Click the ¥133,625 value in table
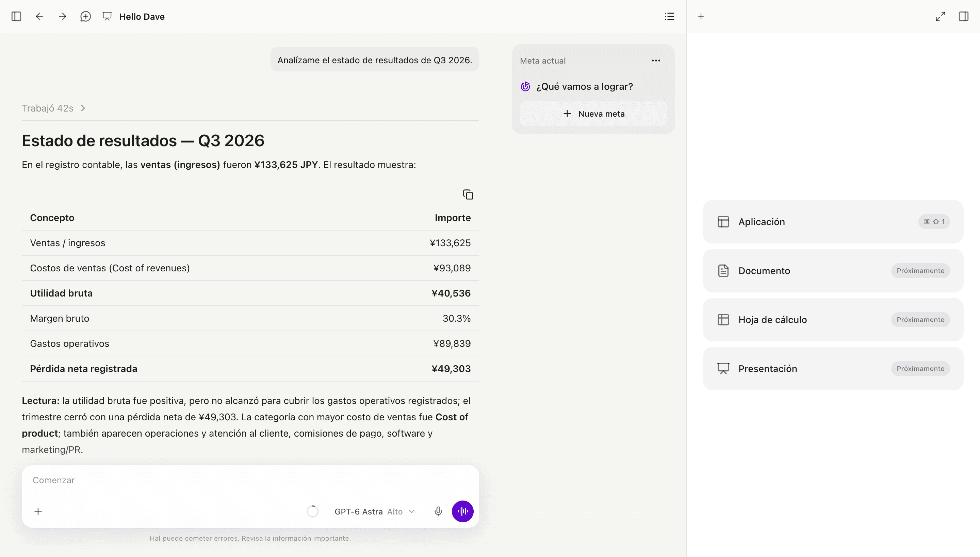This screenshot has width=980, height=557. click(450, 243)
